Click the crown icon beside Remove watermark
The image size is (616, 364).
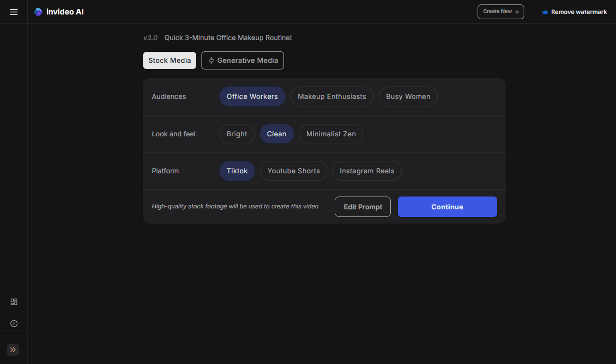(x=545, y=12)
